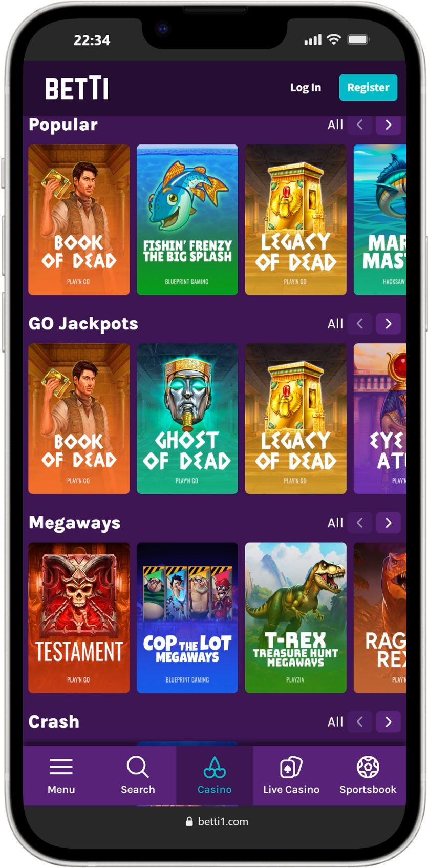Viewport: 428px width, 868px height.
Task: Open Ghost of Dead game tile
Action: [187, 419]
